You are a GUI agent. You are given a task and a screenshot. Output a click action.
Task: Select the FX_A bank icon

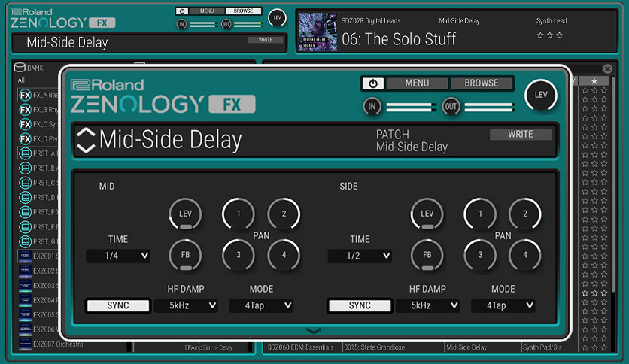pos(26,95)
